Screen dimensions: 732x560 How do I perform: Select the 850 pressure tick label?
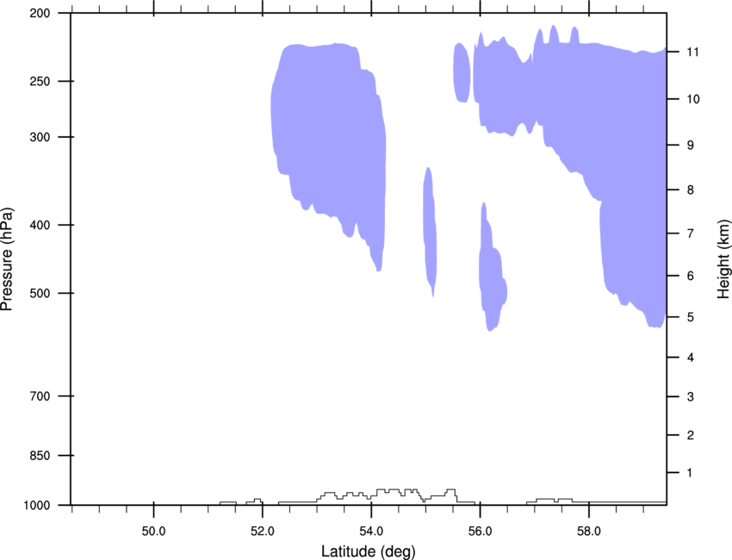(x=40, y=456)
